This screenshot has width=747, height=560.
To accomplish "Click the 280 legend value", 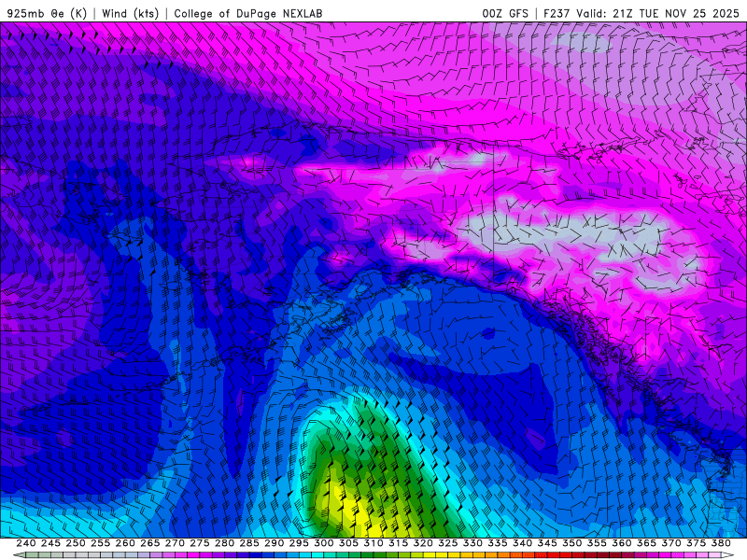I will (x=224, y=543).
